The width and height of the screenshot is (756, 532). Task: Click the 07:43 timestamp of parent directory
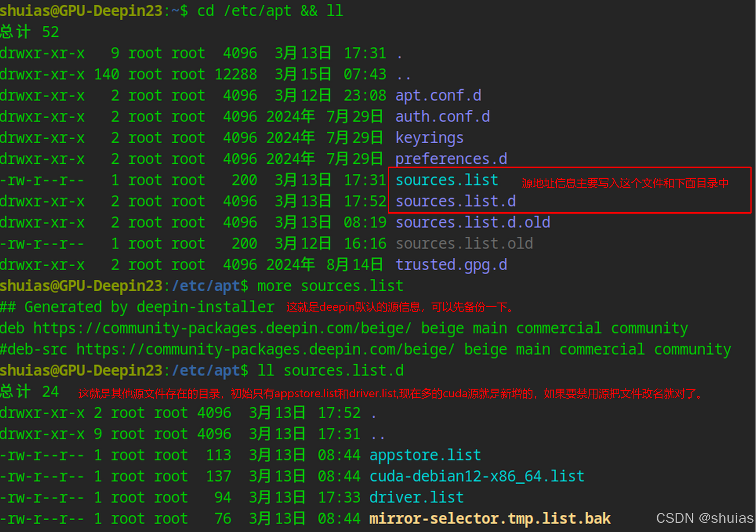(x=365, y=74)
